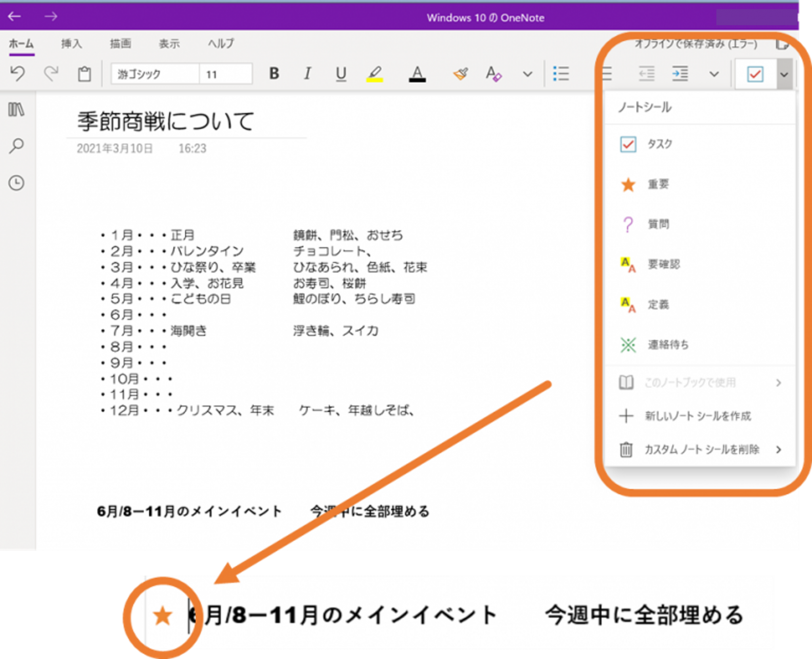Expand more font formatting options chevron
This screenshot has height=659, width=812.
[527, 74]
